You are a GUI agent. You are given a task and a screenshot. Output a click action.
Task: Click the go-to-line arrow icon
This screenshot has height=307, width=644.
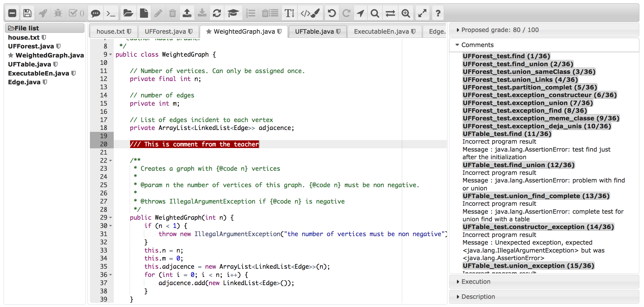pyautogui.click(x=361, y=13)
